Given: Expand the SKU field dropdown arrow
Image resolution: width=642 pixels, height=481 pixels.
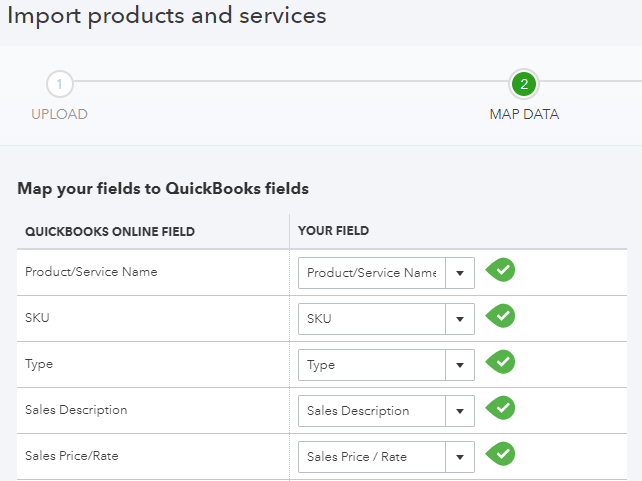Looking at the screenshot, I should click(x=460, y=319).
